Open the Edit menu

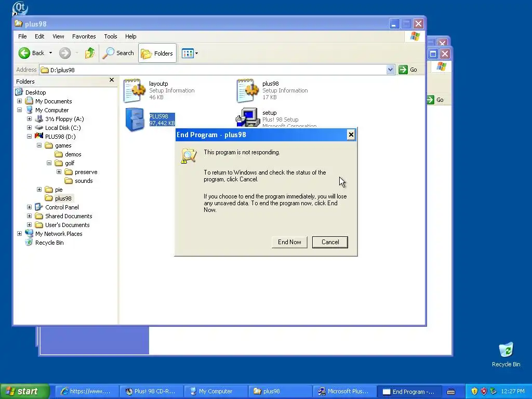(x=39, y=36)
